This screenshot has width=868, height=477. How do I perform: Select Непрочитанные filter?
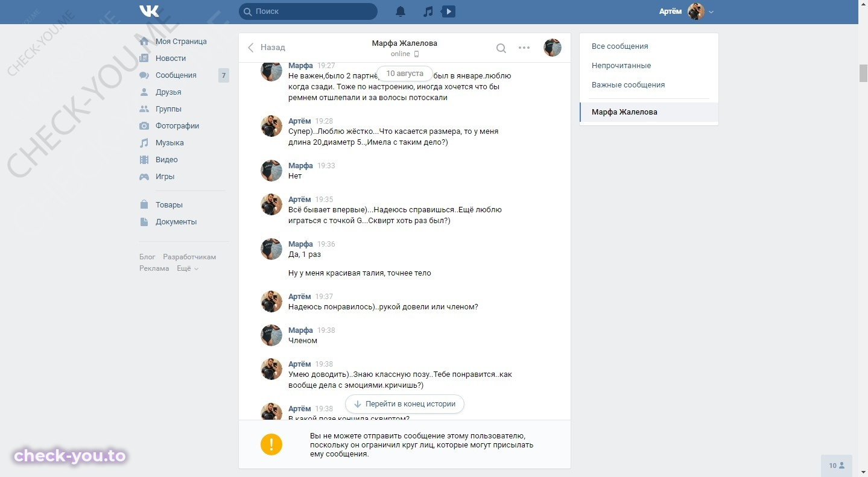pos(621,66)
